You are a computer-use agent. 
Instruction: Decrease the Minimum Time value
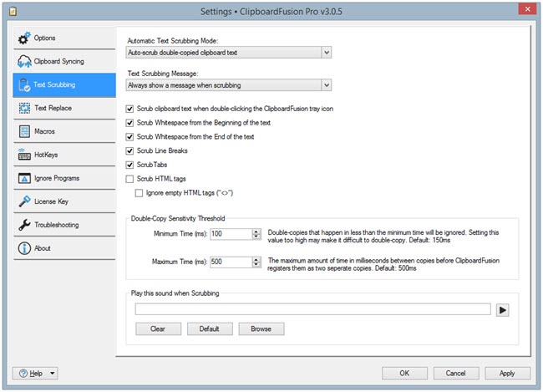click(x=256, y=237)
